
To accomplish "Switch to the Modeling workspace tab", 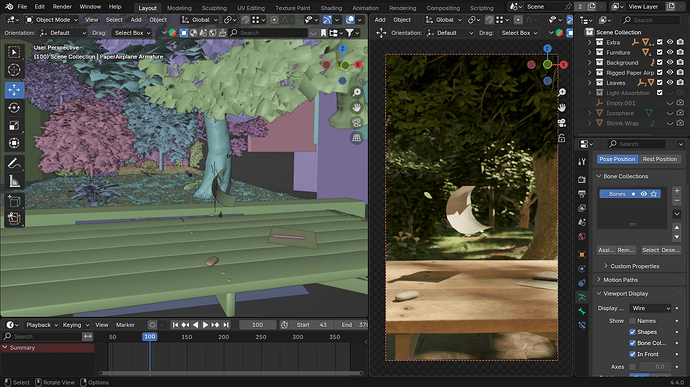I will [179, 8].
